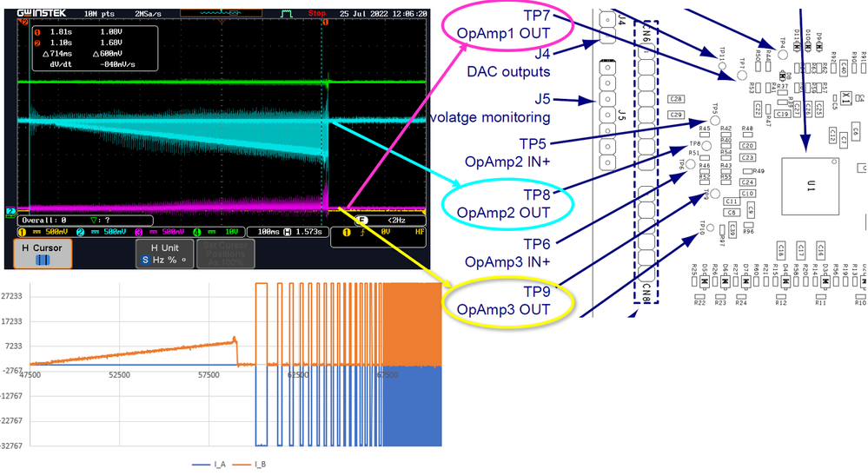Screen dimensions: 868x475
Task: Click the orange trigger position marker at top
Action: coord(222,22)
